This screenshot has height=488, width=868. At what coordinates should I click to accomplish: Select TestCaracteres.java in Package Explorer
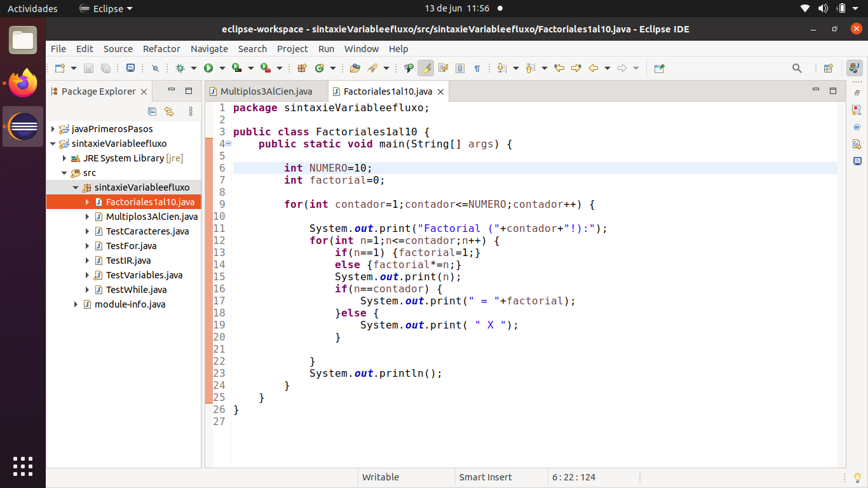tap(147, 231)
